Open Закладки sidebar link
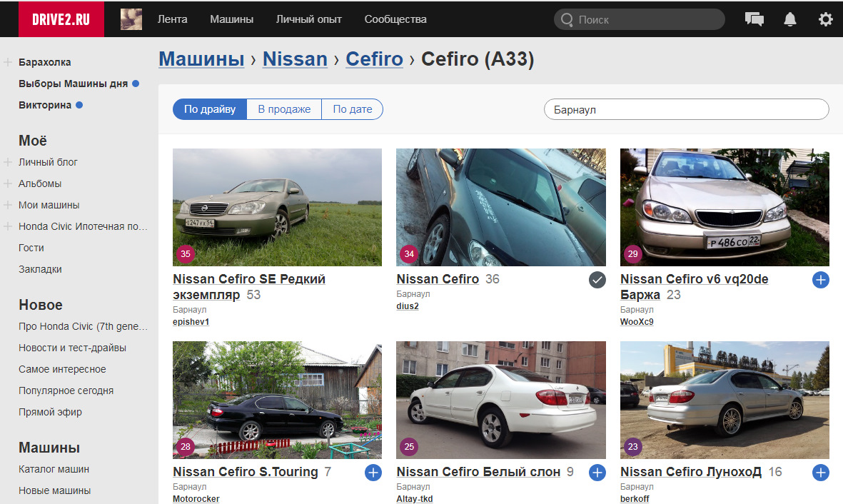The image size is (843, 504). [40, 269]
